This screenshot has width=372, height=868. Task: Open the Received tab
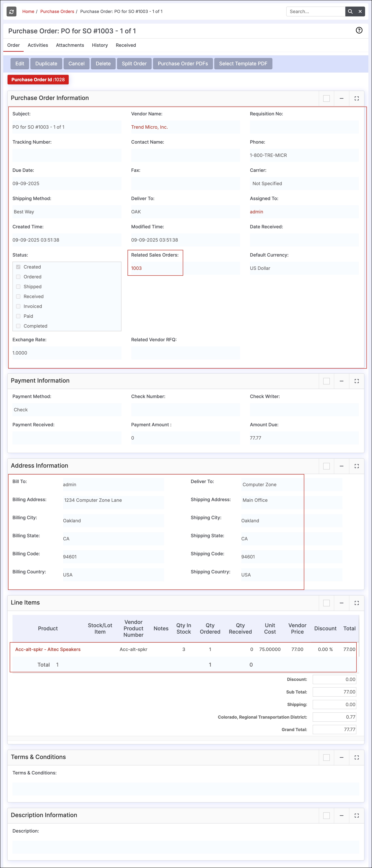[126, 45]
